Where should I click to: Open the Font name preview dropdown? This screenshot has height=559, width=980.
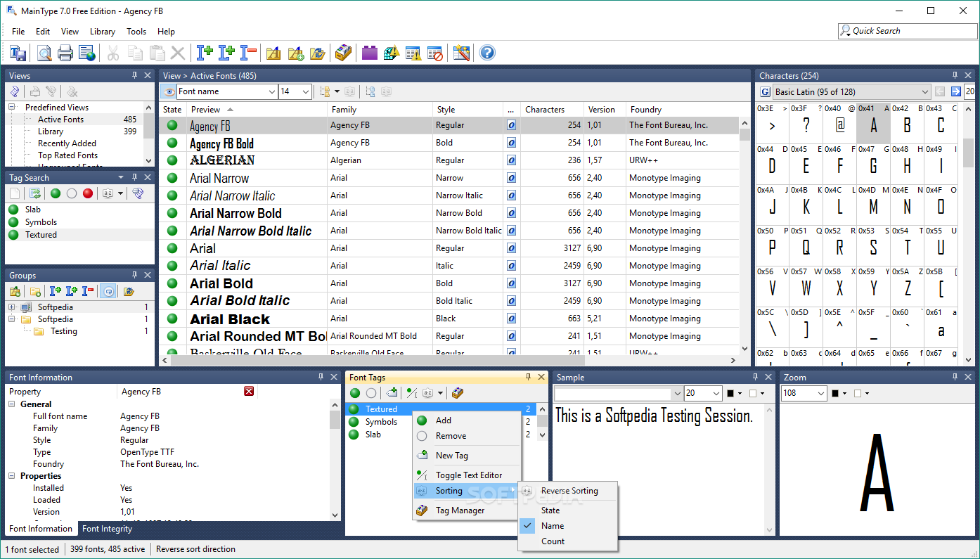tap(273, 91)
